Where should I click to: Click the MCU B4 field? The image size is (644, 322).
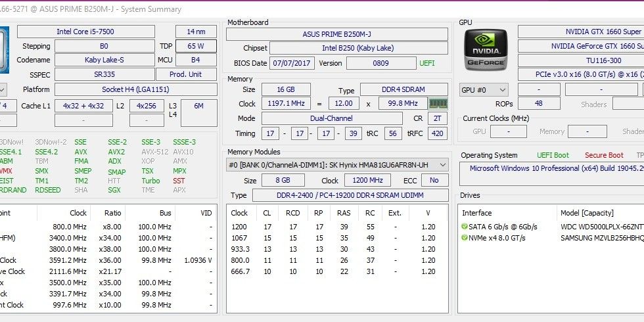tap(196, 60)
